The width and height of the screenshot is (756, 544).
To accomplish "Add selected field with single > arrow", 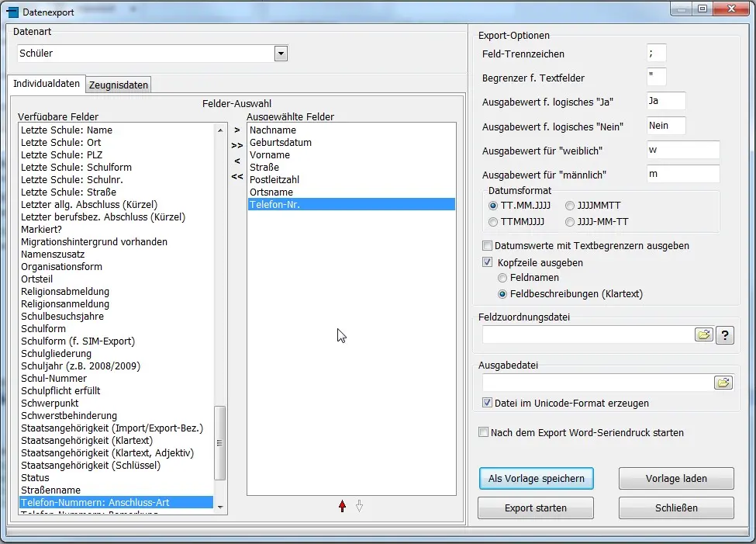I will tap(237, 130).
